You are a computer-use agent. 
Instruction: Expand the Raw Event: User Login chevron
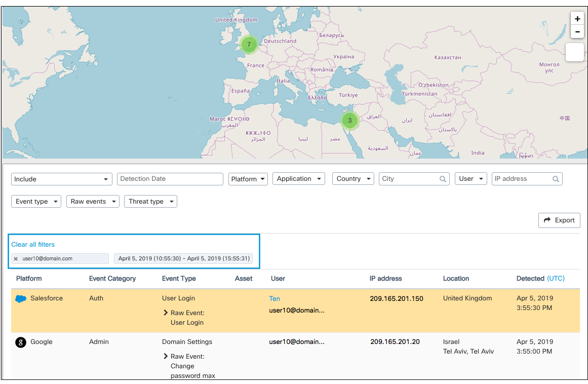(x=166, y=313)
